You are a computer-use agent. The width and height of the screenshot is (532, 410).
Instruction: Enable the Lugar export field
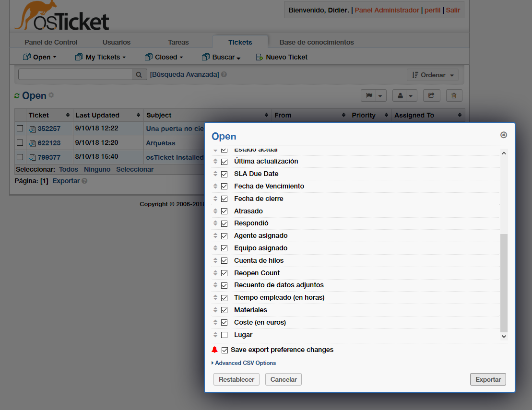(x=224, y=335)
